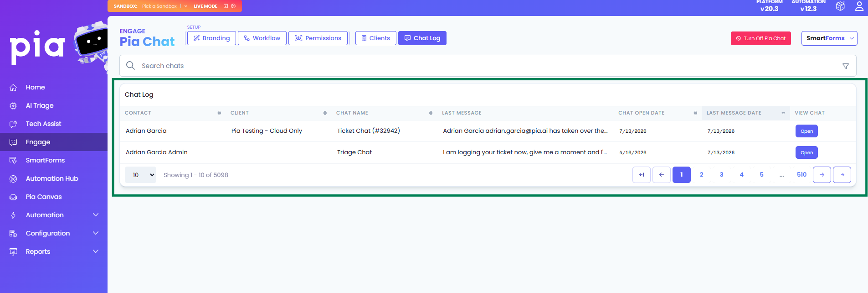Screen dimensions: 868x293
Task: Sort by Contact column
Action: coord(219,113)
